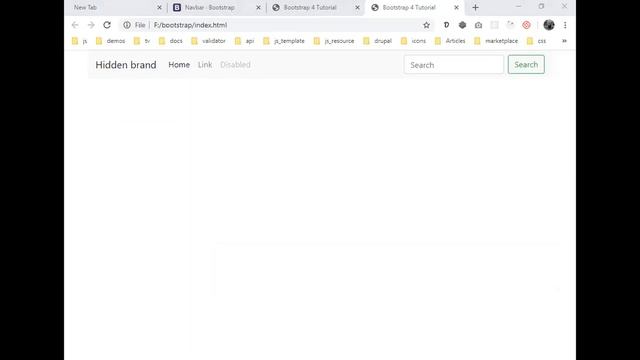The height and width of the screenshot is (360, 640).
Task: Click the site info icon before File
Action: click(x=127, y=25)
